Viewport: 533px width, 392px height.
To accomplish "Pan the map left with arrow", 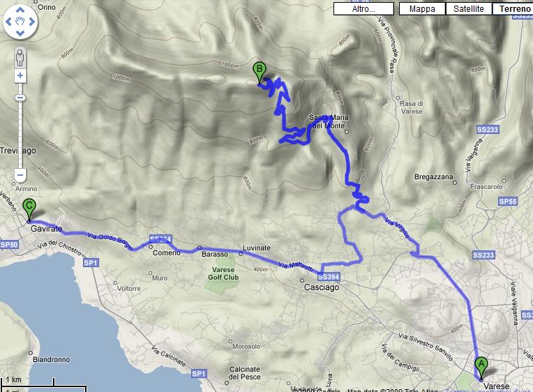I will click(8, 22).
